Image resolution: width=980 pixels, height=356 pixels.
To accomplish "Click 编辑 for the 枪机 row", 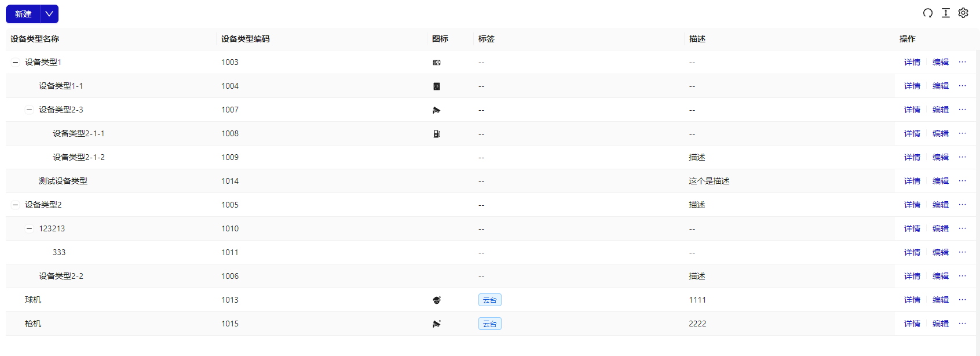I will pyautogui.click(x=941, y=324).
